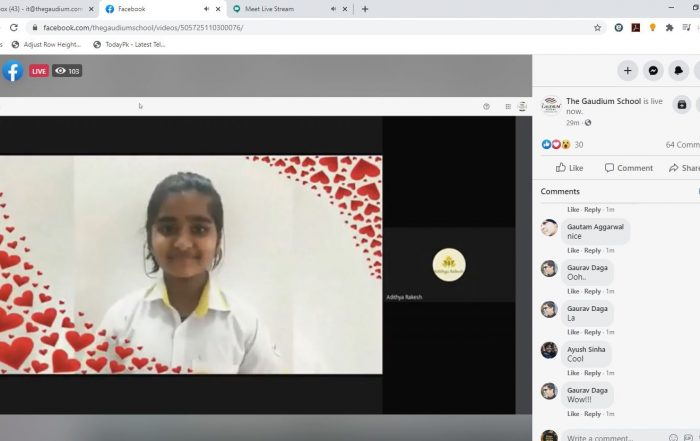The height and width of the screenshot is (441, 700).
Task: Open Facebook notifications bell
Action: pyautogui.click(x=678, y=71)
